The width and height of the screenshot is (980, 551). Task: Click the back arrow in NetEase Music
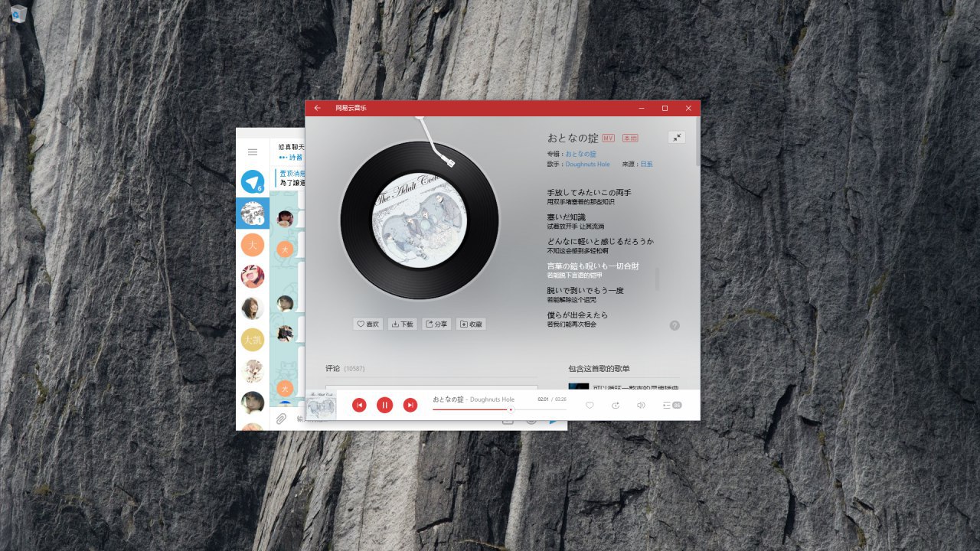click(x=317, y=108)
